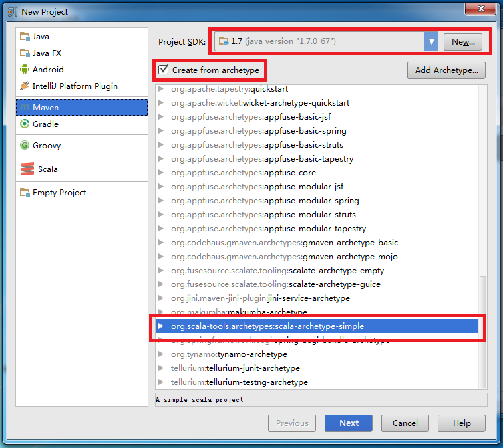Open the Project SDK dropdown
503x448 pixels.
432,41
